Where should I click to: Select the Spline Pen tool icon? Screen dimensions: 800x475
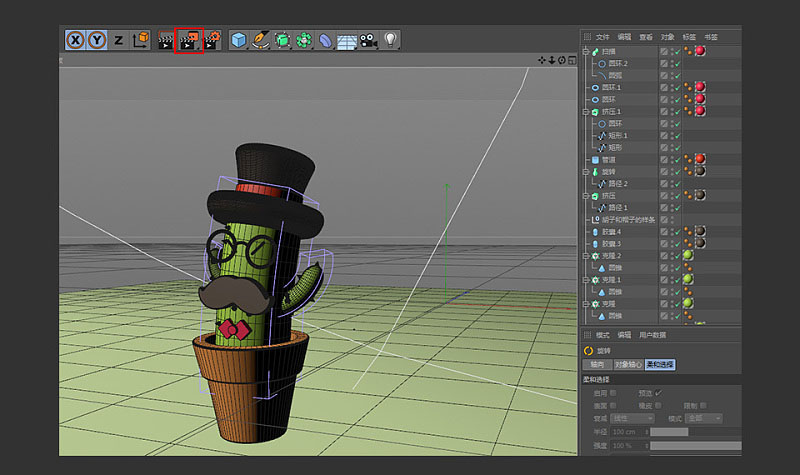(x=260, y=40)
